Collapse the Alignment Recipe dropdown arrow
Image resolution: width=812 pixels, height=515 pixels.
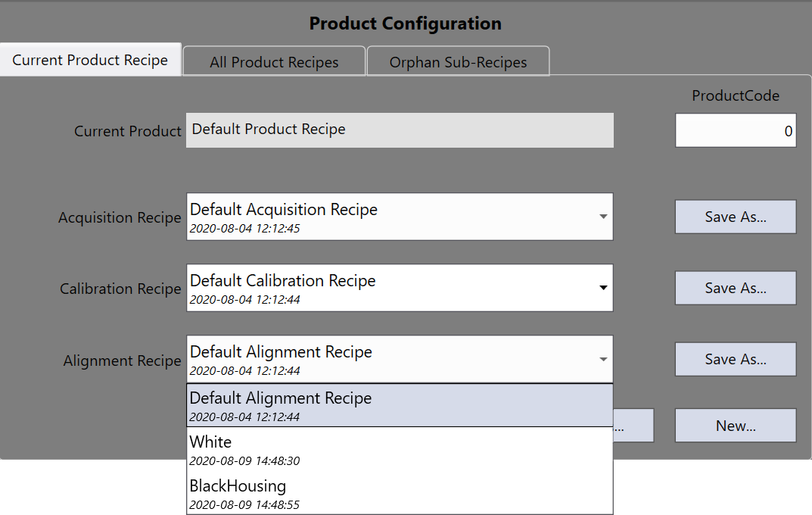coord(603,359)
